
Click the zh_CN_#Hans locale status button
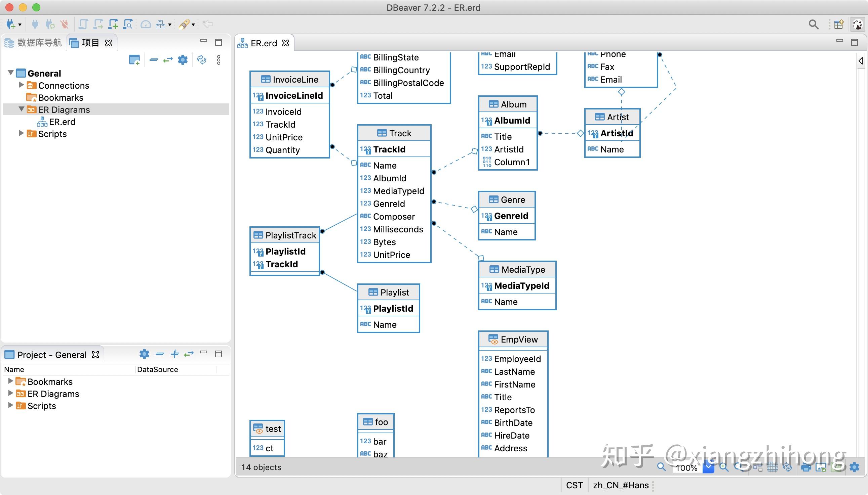point(621,485)
